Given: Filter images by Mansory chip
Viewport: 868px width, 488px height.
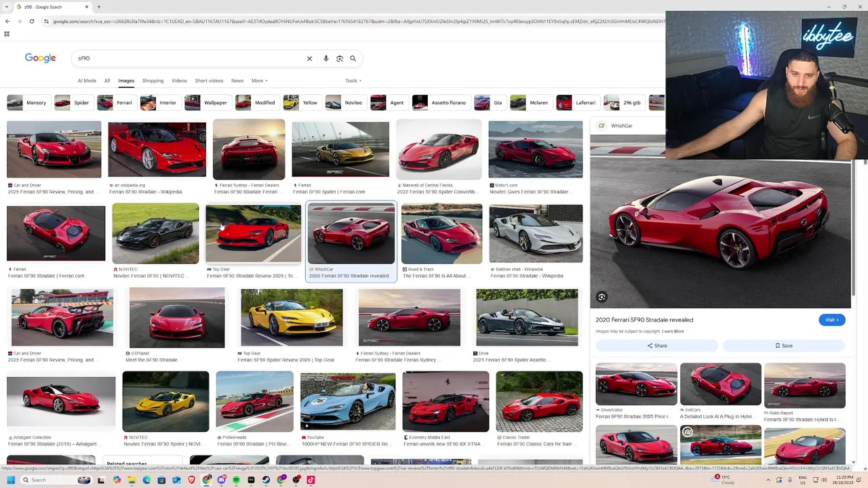Looking at the screenshot, I should (x=28, y=102).
